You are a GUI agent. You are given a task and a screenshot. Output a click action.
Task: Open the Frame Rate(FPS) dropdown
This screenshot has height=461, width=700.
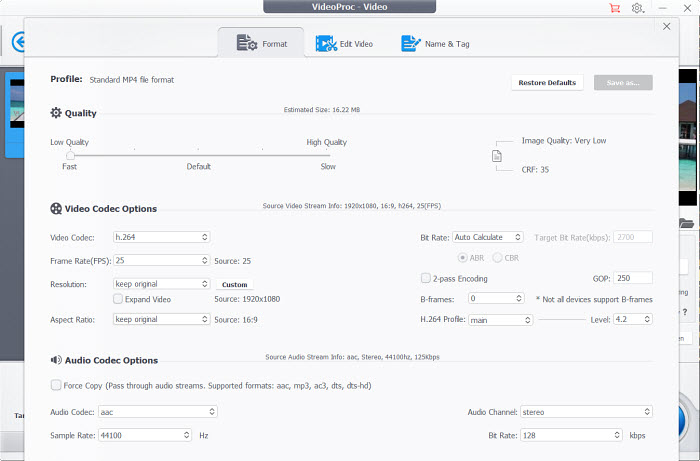pyautogui.click(x=161, y=260)
